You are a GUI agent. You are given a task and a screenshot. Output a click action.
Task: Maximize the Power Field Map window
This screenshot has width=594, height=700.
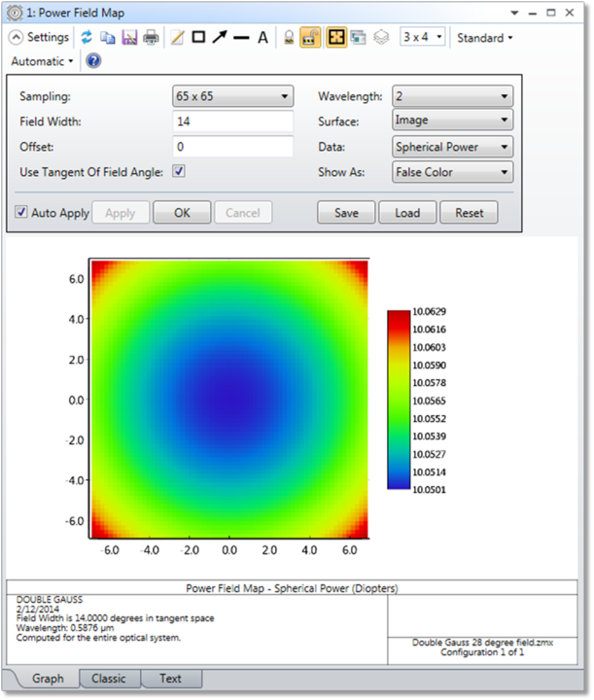(551, 13)
